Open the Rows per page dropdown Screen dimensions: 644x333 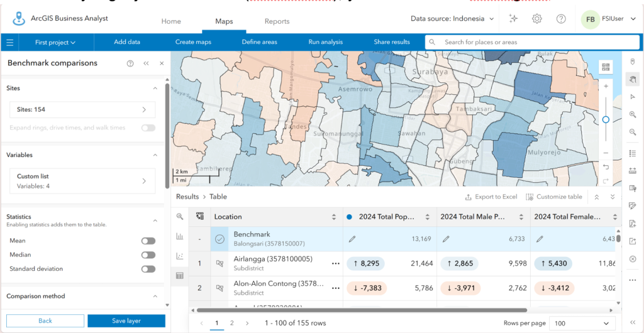coord(582,323)
